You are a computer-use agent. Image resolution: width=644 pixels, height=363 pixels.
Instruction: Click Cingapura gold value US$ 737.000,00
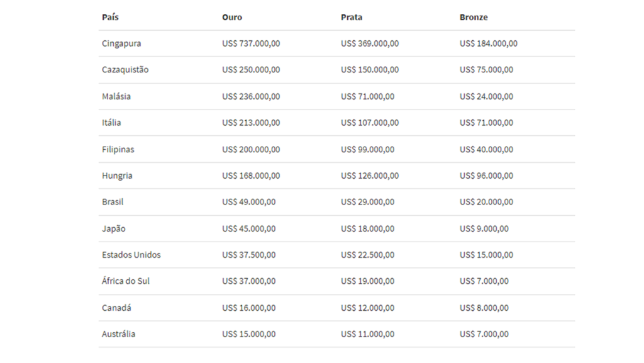coord(251,44)
